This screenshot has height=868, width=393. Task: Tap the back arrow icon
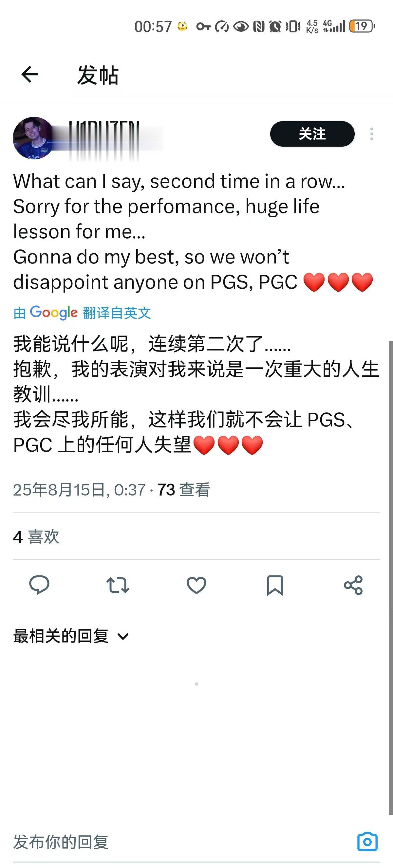pos(30,75)
